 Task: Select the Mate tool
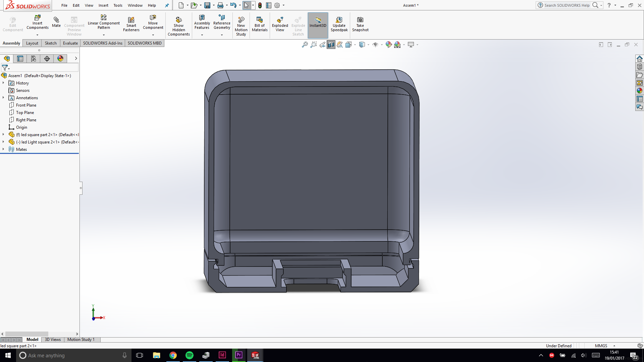(56, 22)
